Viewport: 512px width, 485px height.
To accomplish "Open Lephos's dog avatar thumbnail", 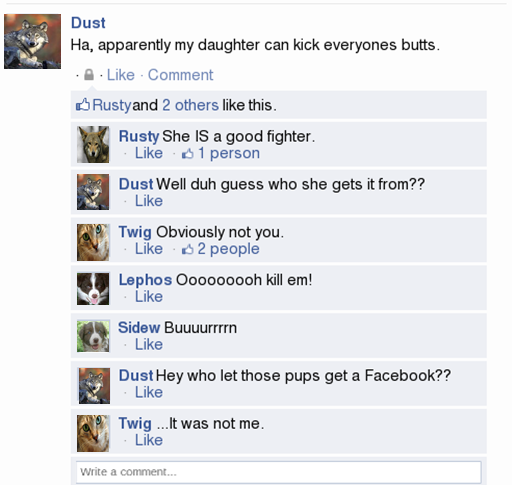I will [93, 289].
